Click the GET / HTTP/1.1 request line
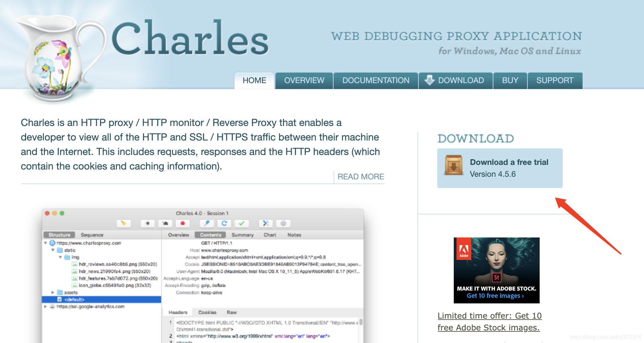644x343 pixels. [217, 243]
